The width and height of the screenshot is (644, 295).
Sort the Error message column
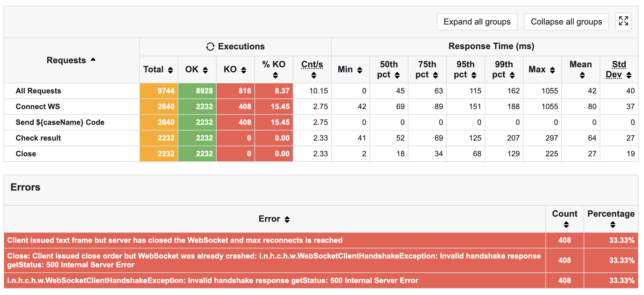point(287,220)
